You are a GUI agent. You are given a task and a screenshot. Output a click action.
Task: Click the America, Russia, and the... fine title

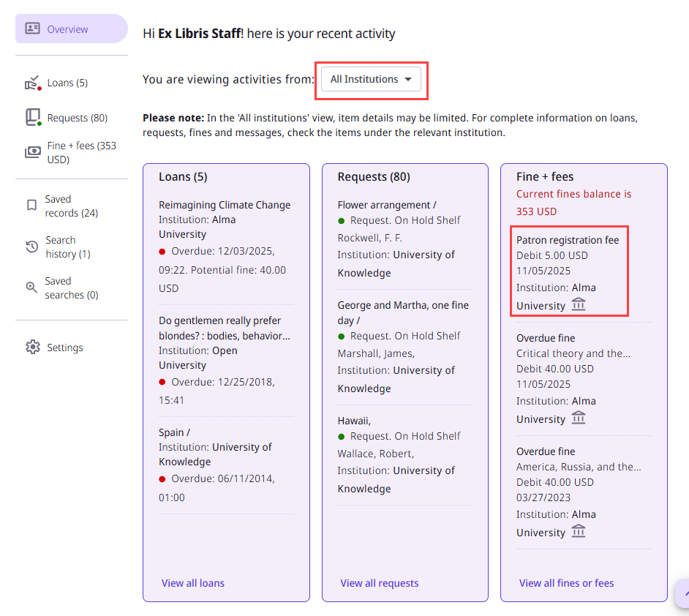click(x=579, y=467)
